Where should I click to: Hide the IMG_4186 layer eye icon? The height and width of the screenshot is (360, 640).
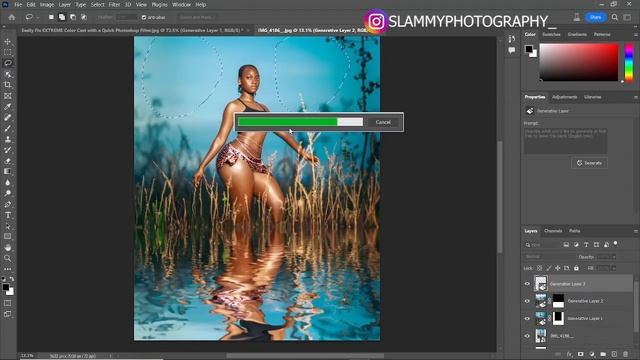527,336
